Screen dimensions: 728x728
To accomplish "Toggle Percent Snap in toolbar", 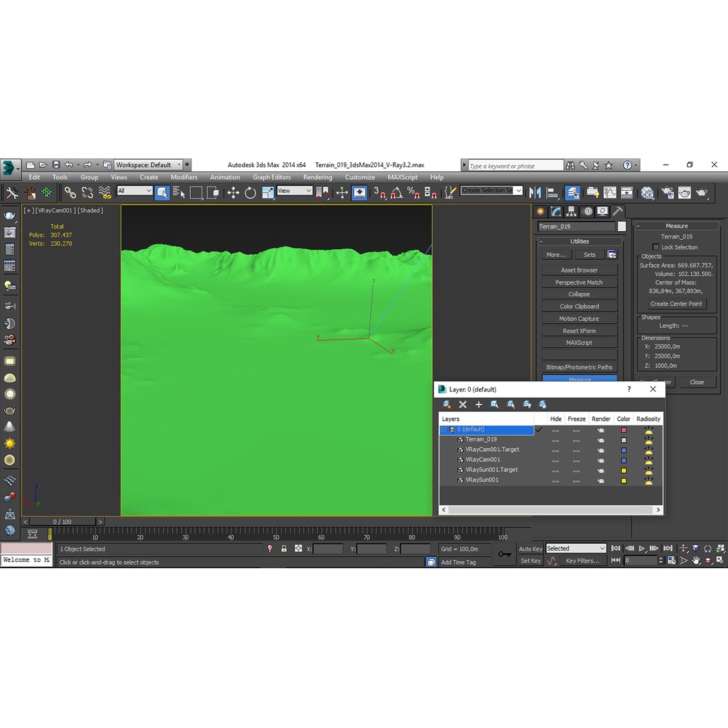I will [413, 192].
